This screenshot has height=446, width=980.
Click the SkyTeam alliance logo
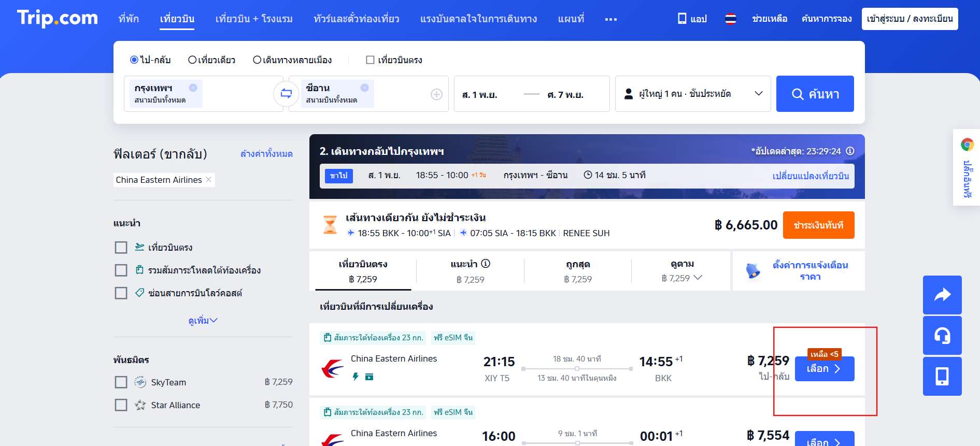tap(140, 382)
